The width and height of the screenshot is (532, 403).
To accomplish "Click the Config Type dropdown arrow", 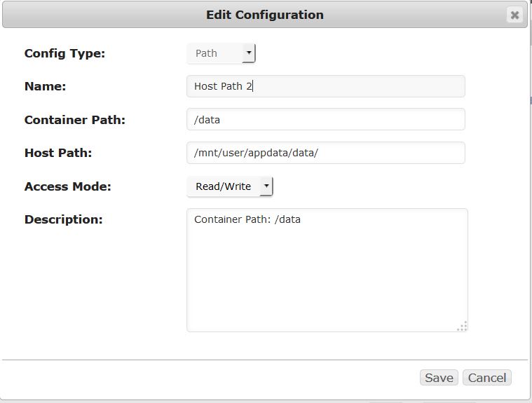I will click(x=249, y=53).
